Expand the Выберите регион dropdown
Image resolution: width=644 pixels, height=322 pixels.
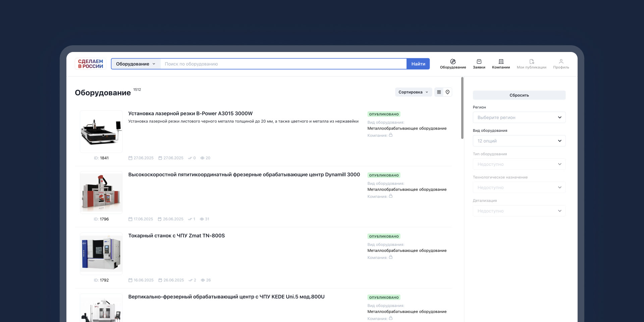[519, 117]
